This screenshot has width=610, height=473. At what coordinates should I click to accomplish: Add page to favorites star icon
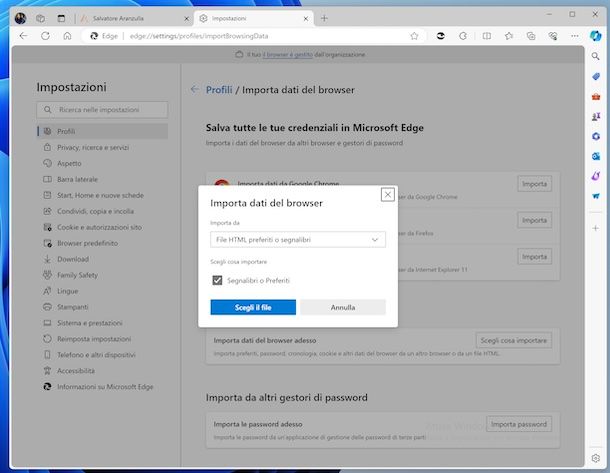414,36
